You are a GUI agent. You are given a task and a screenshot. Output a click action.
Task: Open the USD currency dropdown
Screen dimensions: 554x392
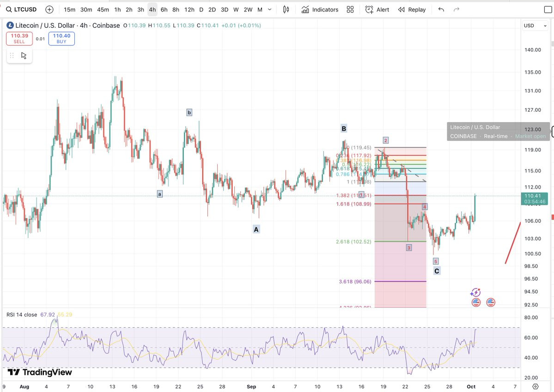click(535, 25)
